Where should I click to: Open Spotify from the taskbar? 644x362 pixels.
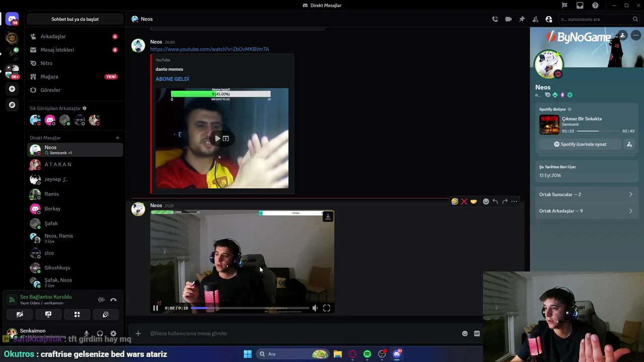pos(367,354)
